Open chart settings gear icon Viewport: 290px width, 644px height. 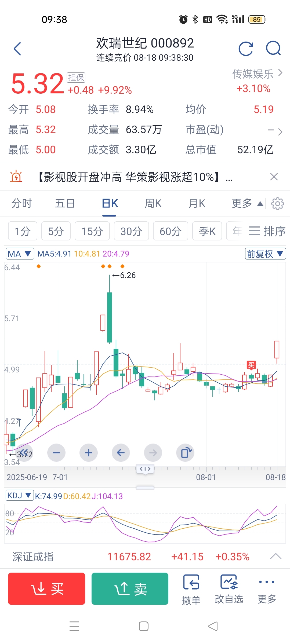click(277, 204)
